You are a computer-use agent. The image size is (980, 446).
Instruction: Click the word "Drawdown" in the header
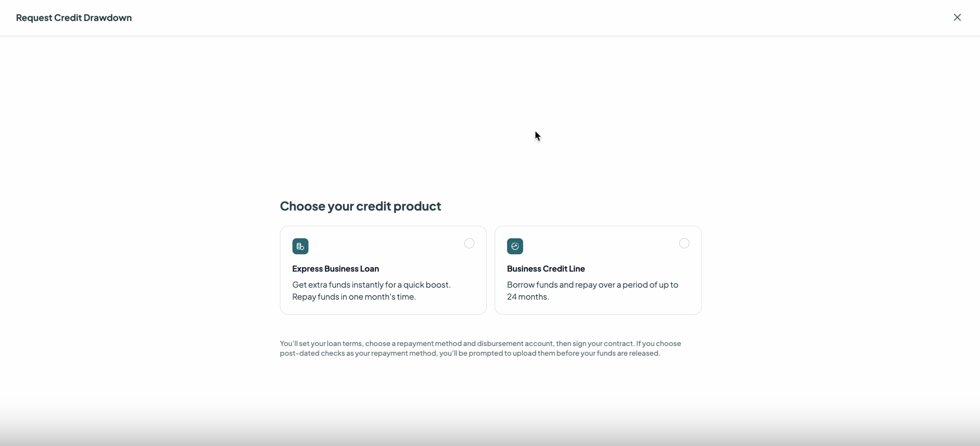click(108, 18)
